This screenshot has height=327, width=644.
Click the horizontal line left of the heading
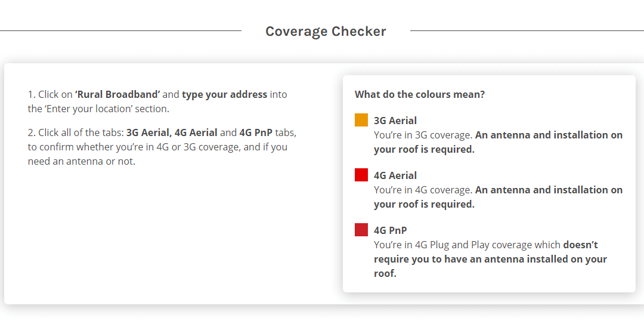click(120, 31)
